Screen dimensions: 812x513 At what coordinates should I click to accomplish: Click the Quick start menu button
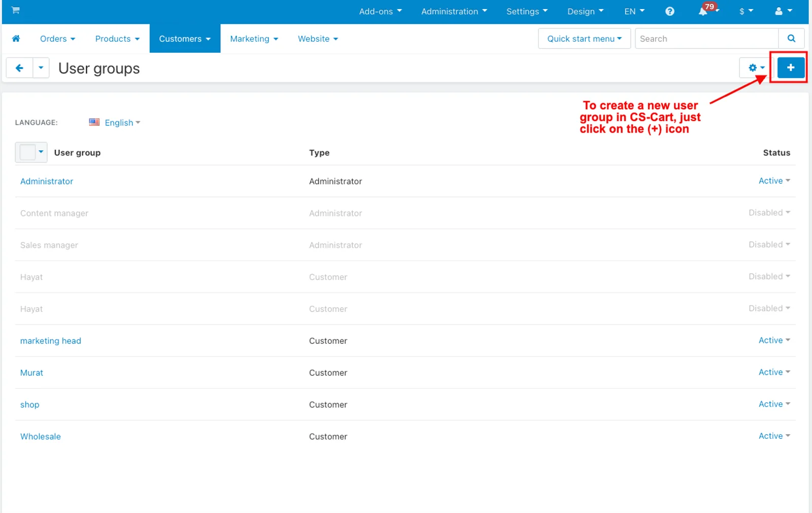coord(584,39)
